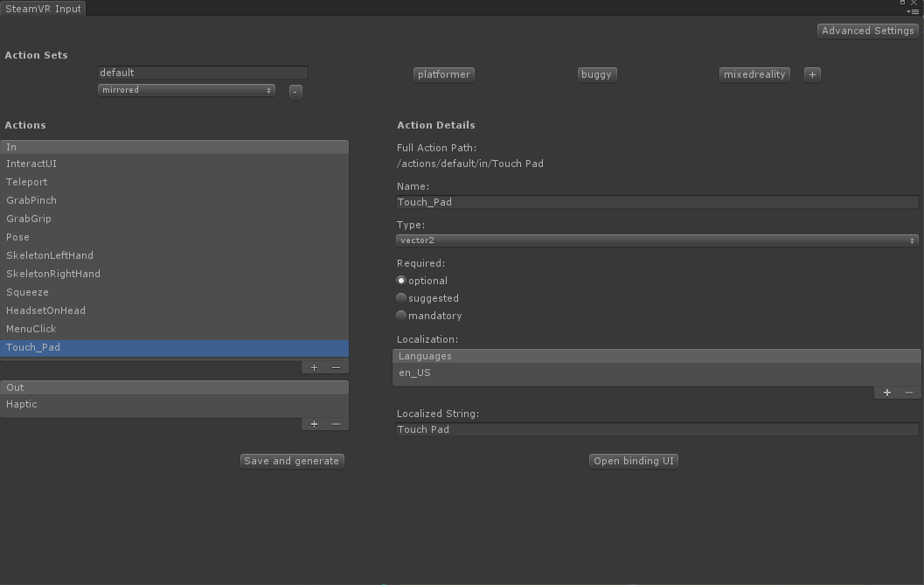Open the mirrored action set dropdown
The height and width of the screenshot is (585, 924).
[x=185, y=90]
